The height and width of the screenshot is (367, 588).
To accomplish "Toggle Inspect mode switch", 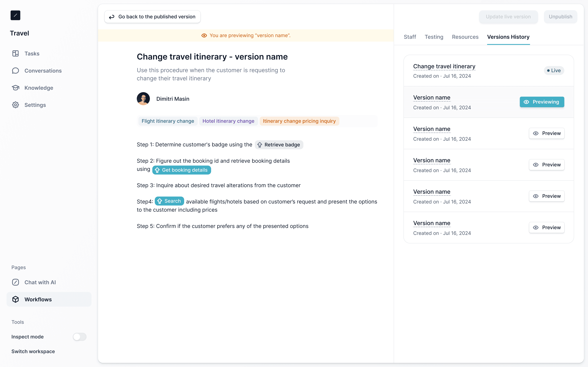I will point(79,337).
